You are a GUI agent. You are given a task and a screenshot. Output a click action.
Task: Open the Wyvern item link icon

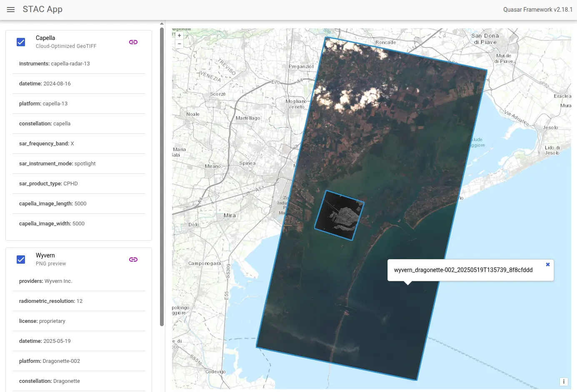133,260
